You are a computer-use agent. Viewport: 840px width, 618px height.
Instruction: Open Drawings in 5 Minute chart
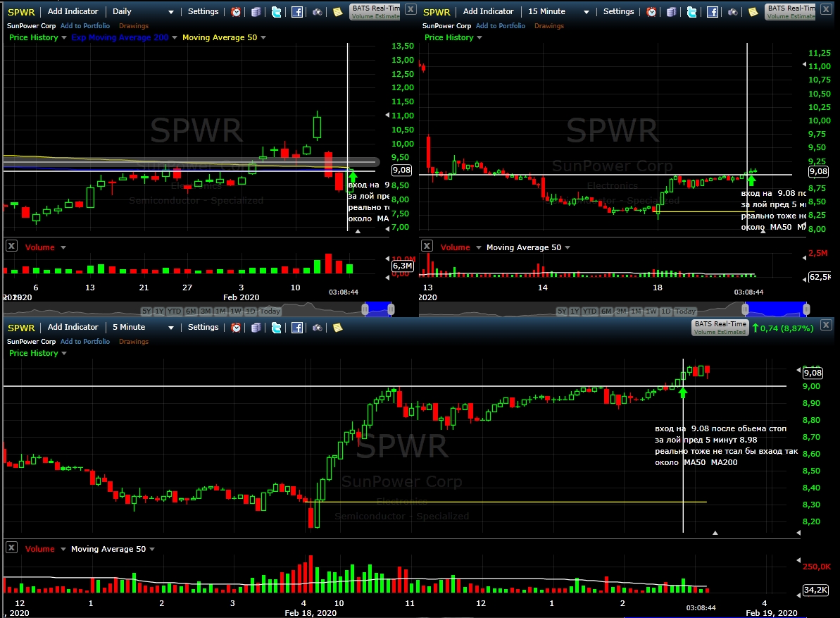coord(133,342)
